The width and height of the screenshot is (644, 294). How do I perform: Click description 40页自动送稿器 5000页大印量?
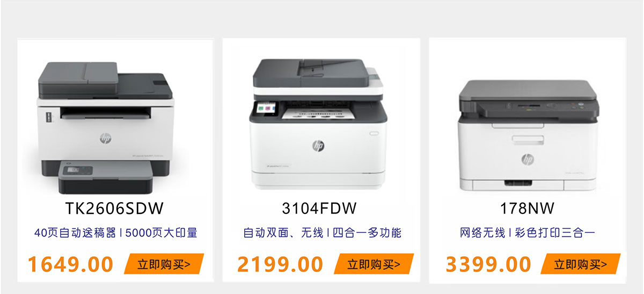tap(116, 233)
